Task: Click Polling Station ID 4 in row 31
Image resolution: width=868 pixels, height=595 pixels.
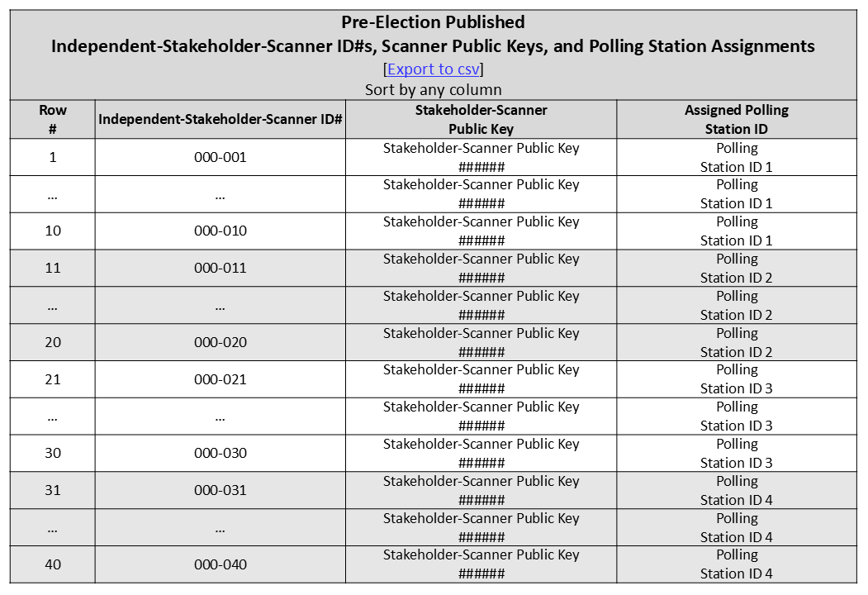Action: tap(736, 490)
